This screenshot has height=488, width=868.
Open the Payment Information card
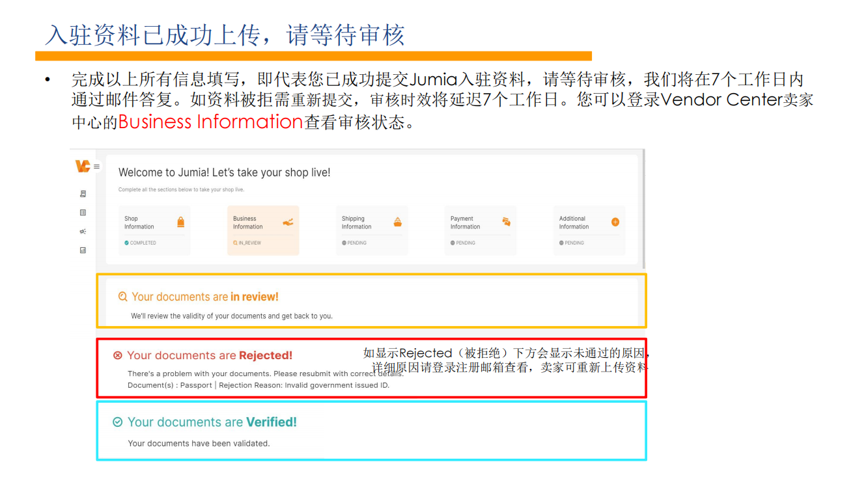[480, 229]
